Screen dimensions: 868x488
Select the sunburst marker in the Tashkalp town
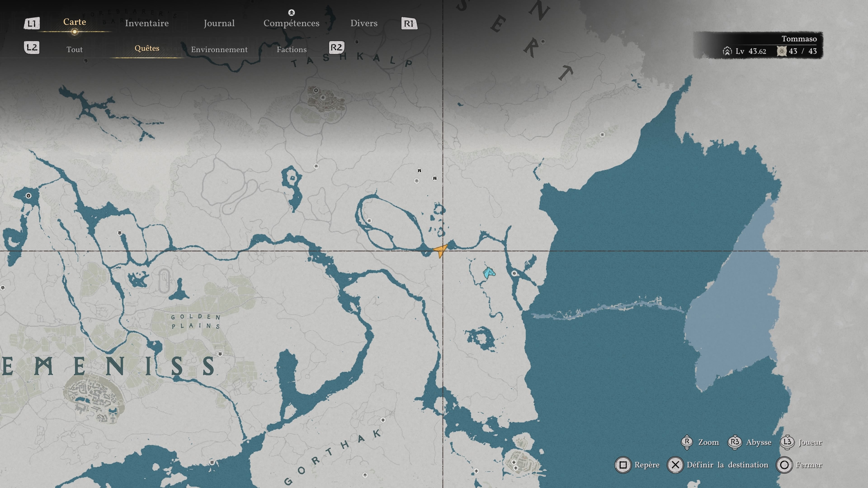[x=323, y=98]
